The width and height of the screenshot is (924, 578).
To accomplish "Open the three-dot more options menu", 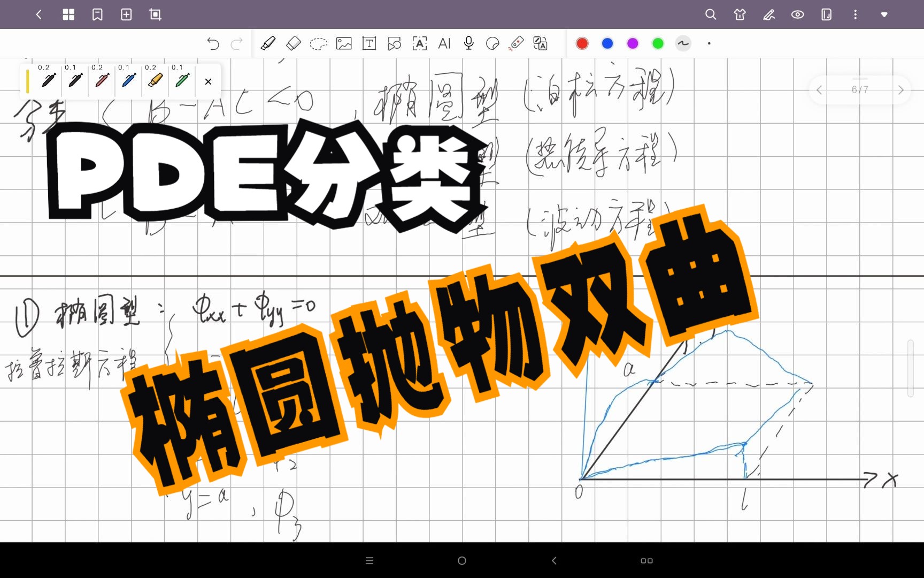I will pyautogui.click(x=856, y=14).
